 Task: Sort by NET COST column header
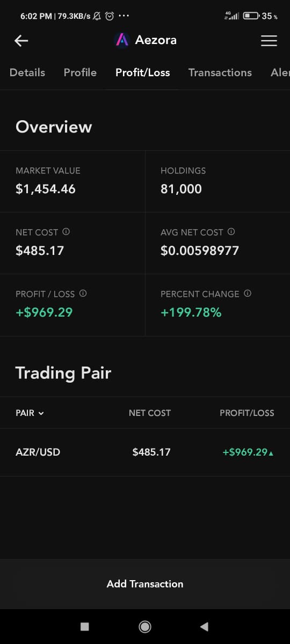[x=150, y=413]
